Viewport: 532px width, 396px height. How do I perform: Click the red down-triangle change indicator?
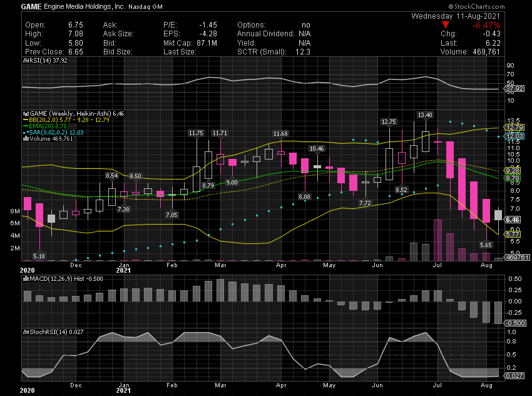click(446, 25)
